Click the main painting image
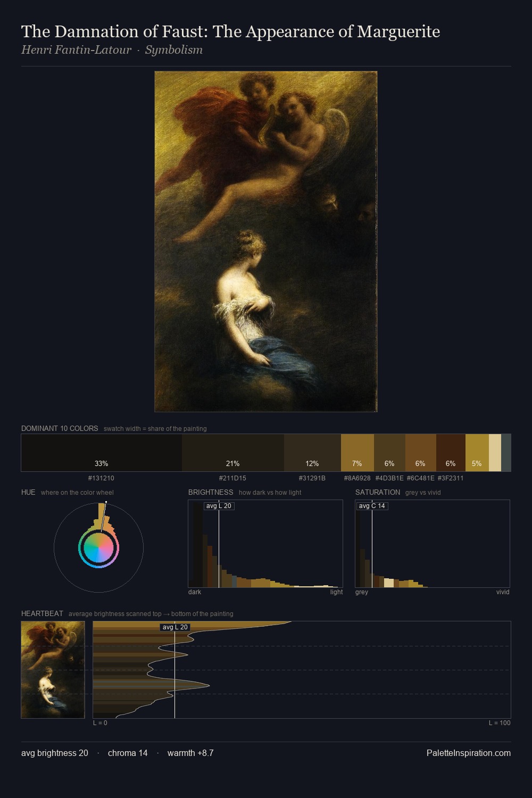Screen dimensions: 532x798 pos(266,242)
